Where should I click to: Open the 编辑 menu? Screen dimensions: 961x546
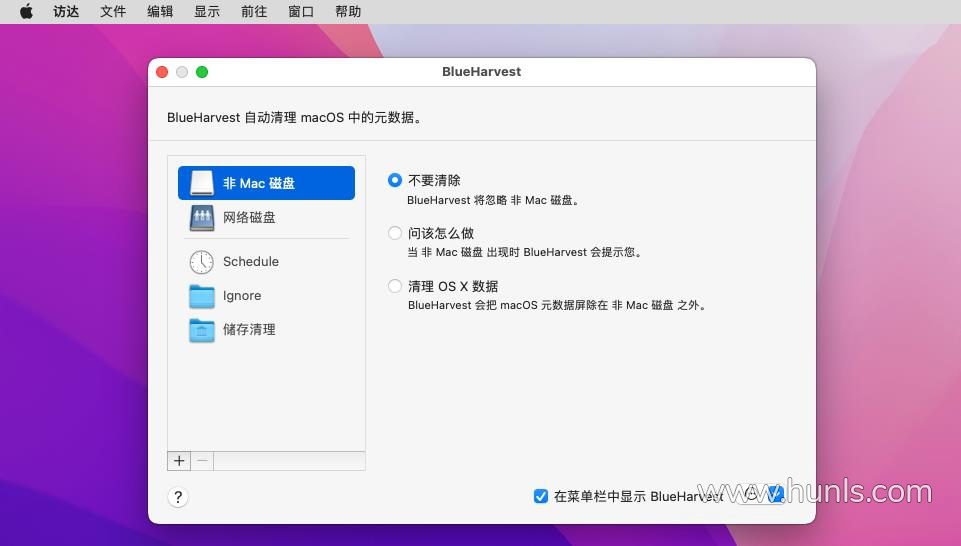160,12
